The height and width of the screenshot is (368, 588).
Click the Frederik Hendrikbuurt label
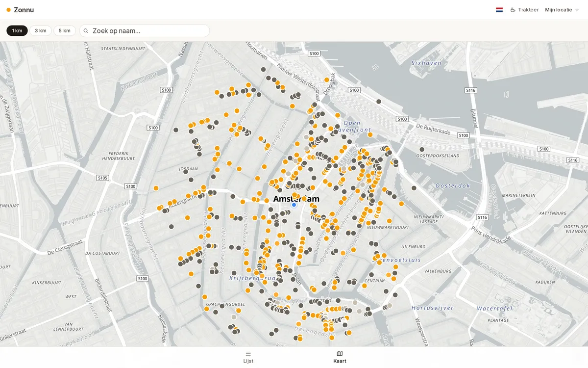(x=119, y=156)
